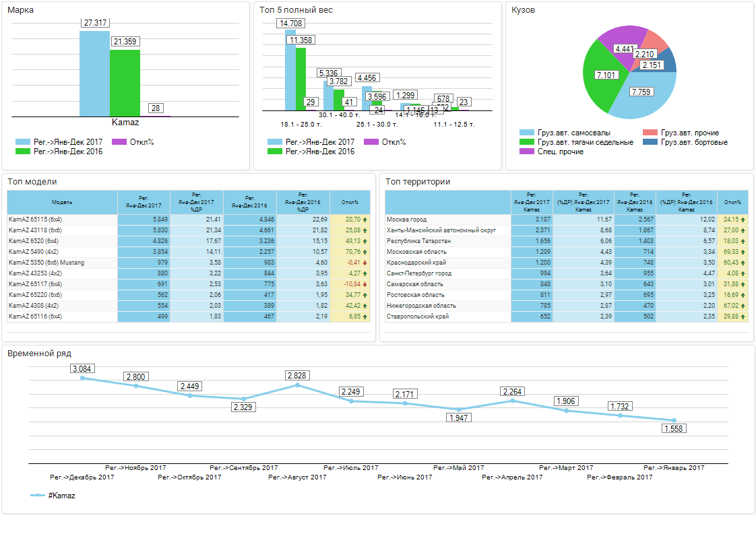The width and height of the screenshot is (756, 534).
Task: Select the 4.456 data label
Action: (367, 77)
